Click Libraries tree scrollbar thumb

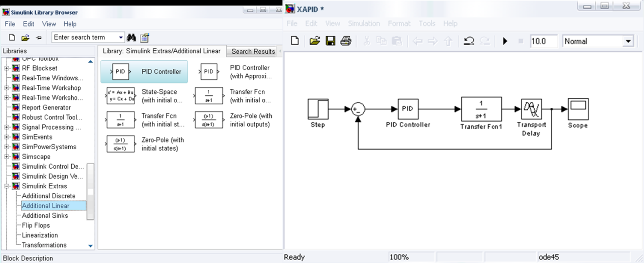pyautogui.click(x=91, y=191)
